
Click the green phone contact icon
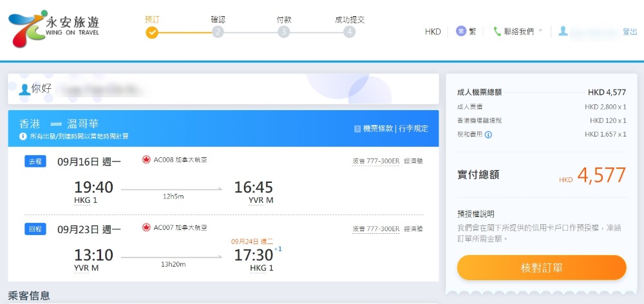pos(497,31)
